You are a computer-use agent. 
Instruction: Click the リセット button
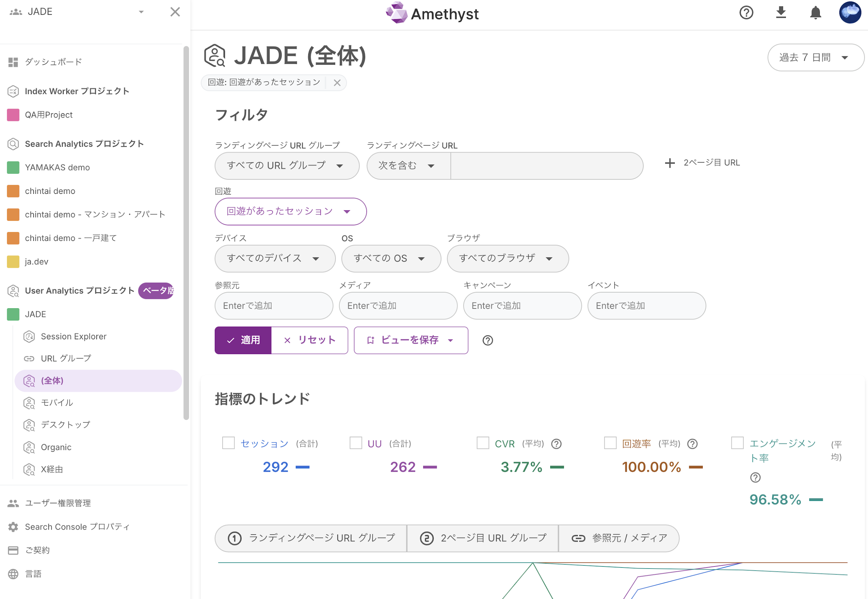[x=309, y=340]
